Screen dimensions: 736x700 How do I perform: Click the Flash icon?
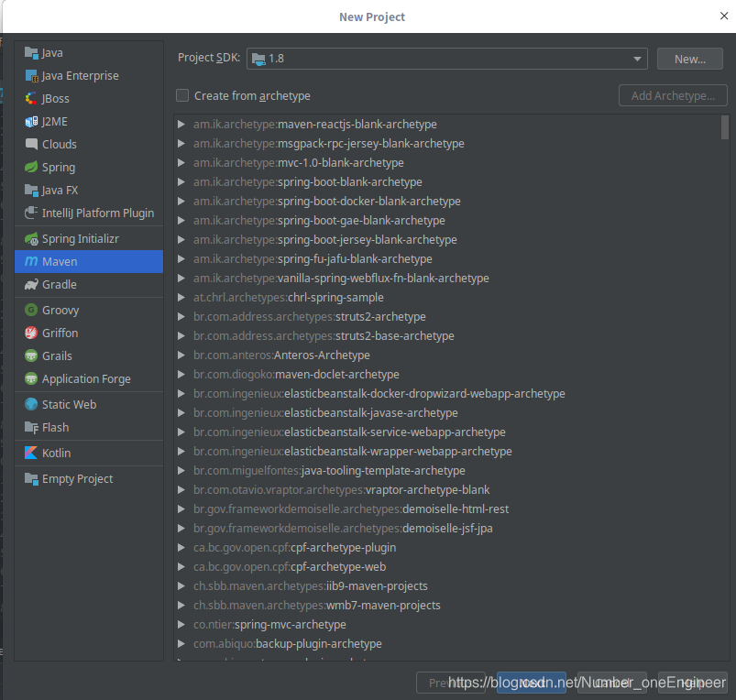(x=31, y=427)
